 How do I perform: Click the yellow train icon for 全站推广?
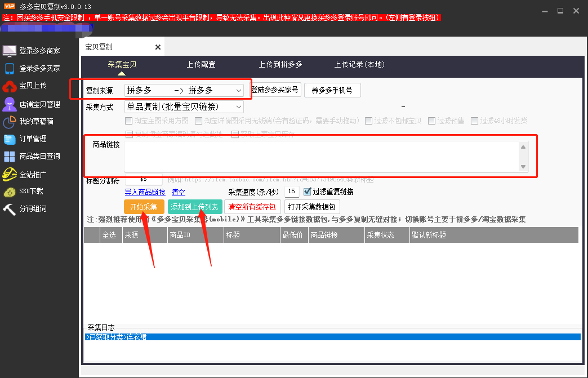point(10,174)
